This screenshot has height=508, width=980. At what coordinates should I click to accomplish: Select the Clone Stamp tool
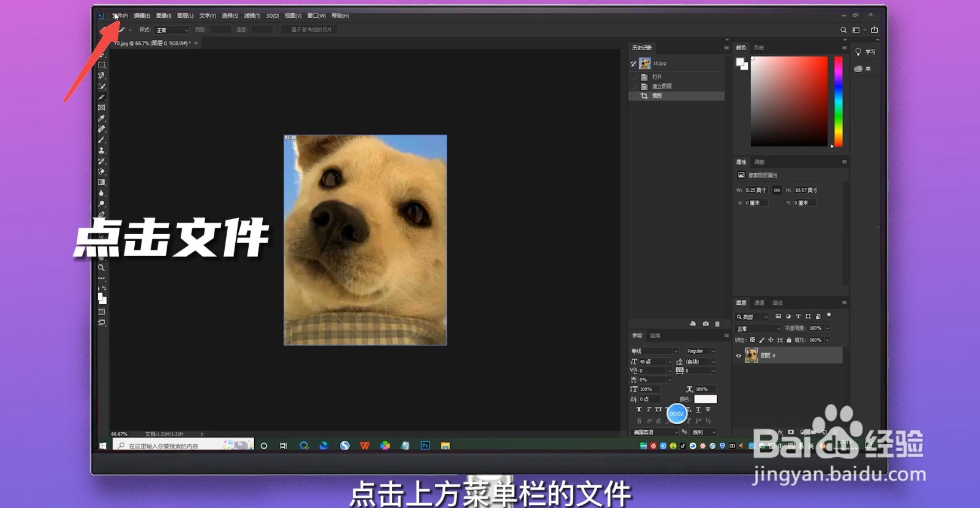tap(102, 151)
